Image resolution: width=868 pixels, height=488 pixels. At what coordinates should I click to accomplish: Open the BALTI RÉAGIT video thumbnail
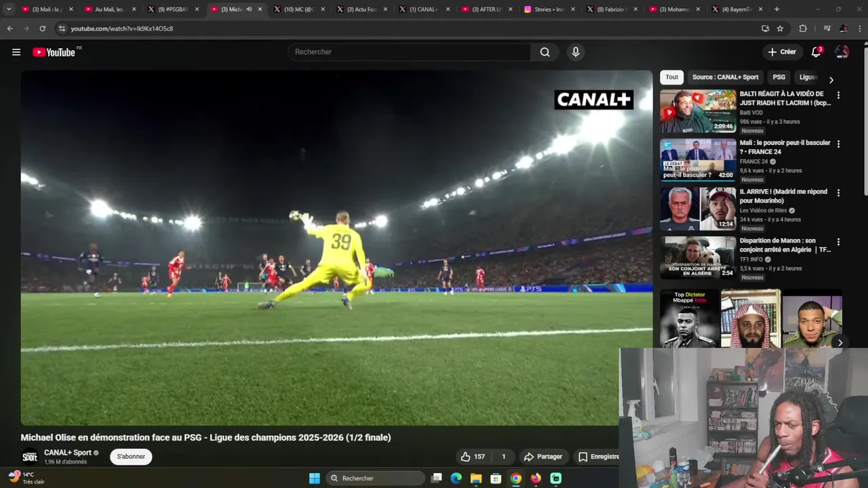(698, 111)
